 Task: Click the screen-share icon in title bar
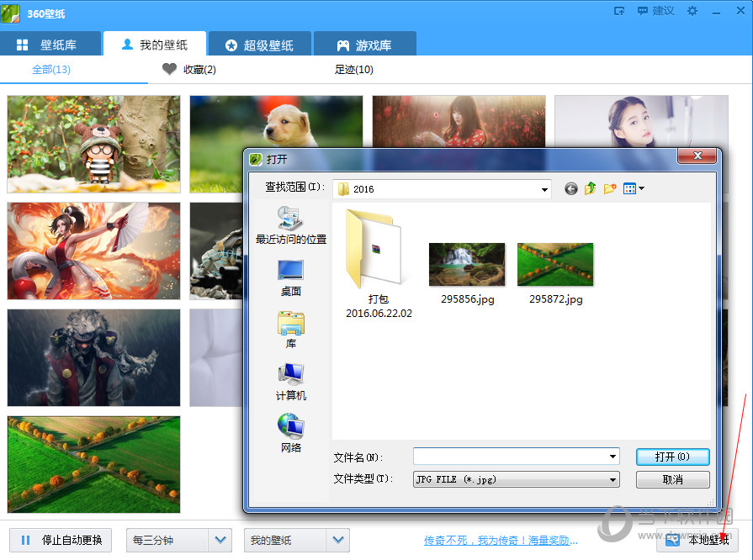pyautogui.click(x=618, y=11)
